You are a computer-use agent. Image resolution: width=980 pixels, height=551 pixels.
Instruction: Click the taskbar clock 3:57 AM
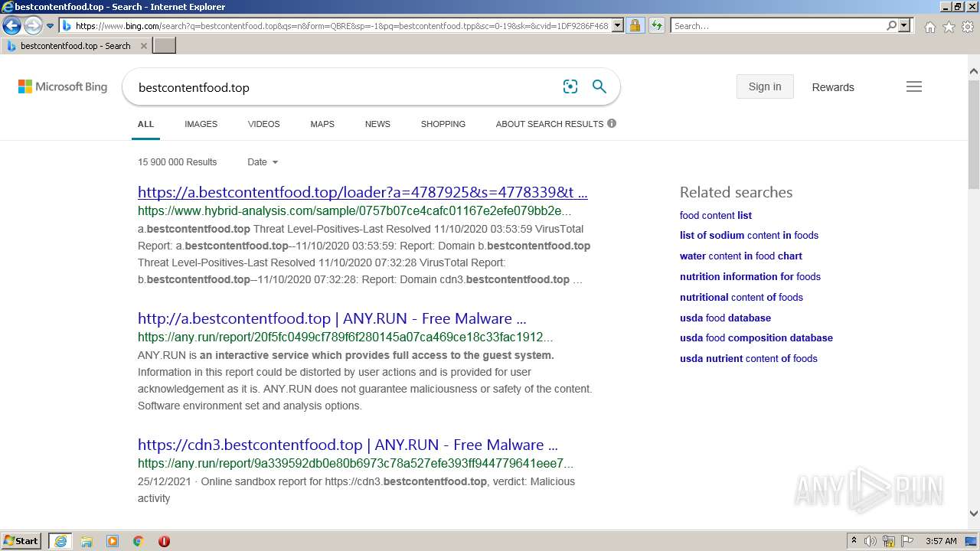[941, 541]
